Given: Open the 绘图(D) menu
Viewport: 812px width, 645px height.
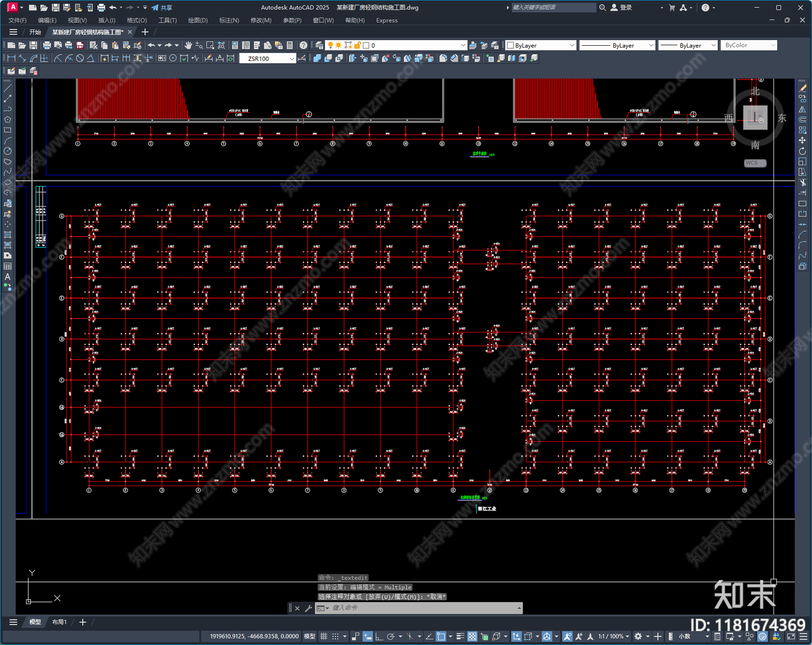Looking at the screenshot, I should pos(198,20).
